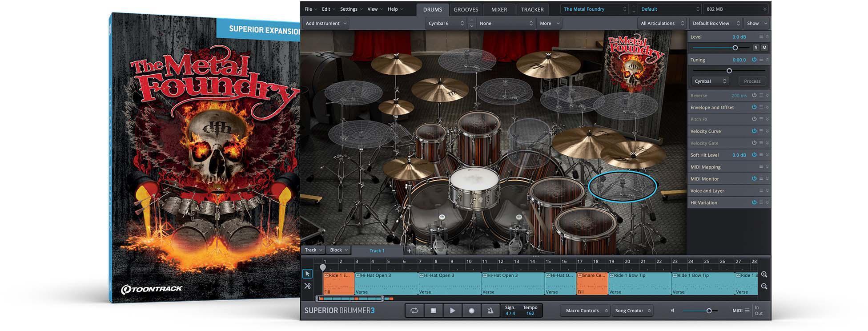Switch to the TRACKER tab

[532, 9]
